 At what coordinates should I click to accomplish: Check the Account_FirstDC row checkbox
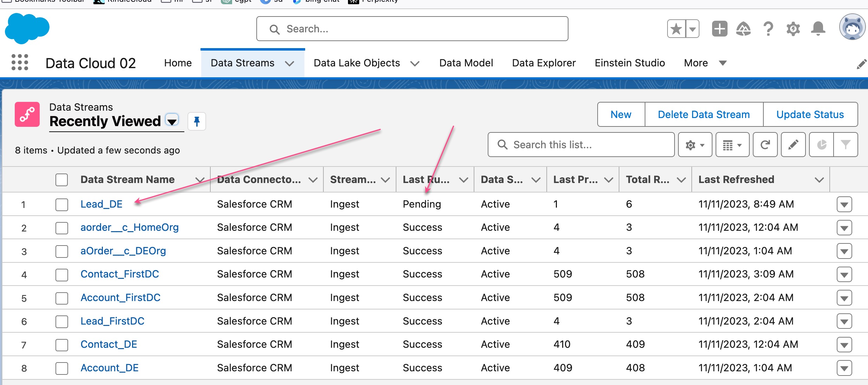(61, 298)
